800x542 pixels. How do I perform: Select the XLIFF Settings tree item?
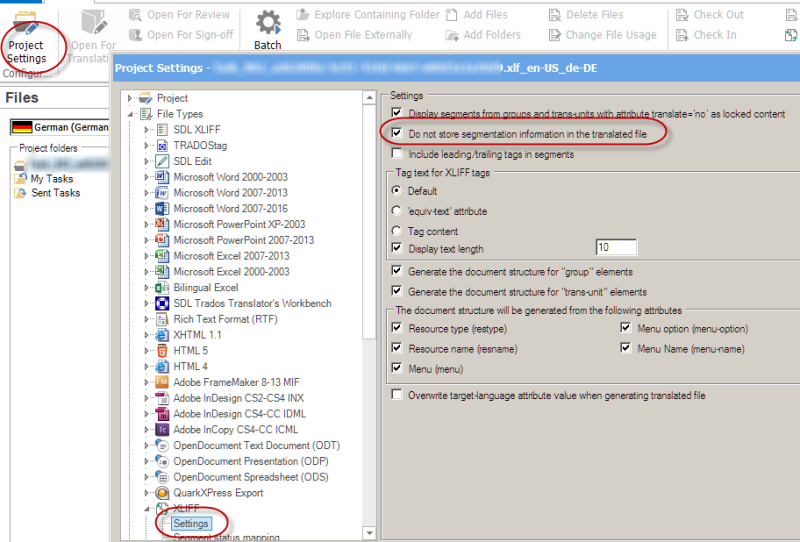(x=191, y=524)
